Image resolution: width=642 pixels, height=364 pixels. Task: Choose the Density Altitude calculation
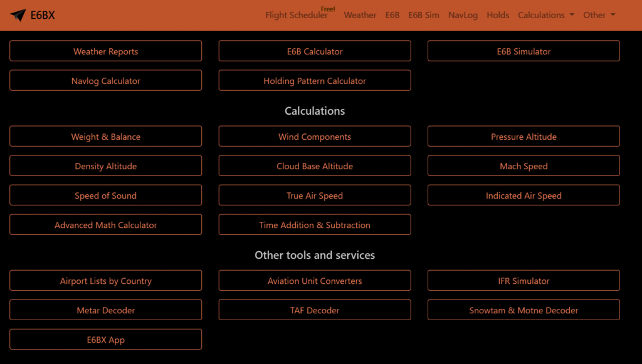105,166
